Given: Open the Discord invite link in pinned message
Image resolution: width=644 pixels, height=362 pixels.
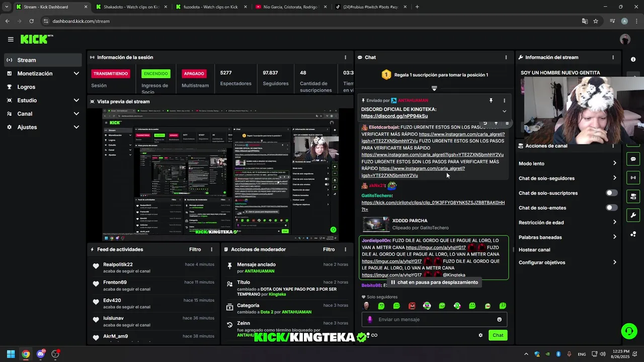Looking at the screenshot, I should [x=394, y=116].
